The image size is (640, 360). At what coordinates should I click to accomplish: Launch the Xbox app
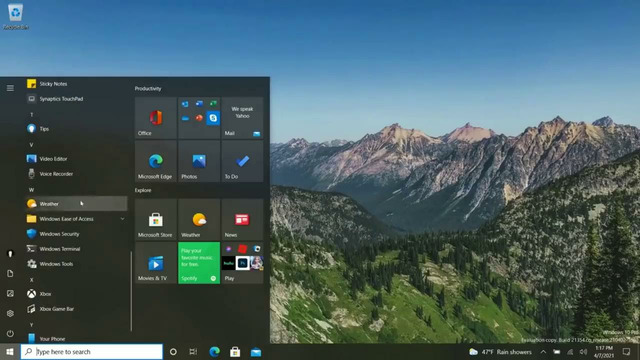76,294
